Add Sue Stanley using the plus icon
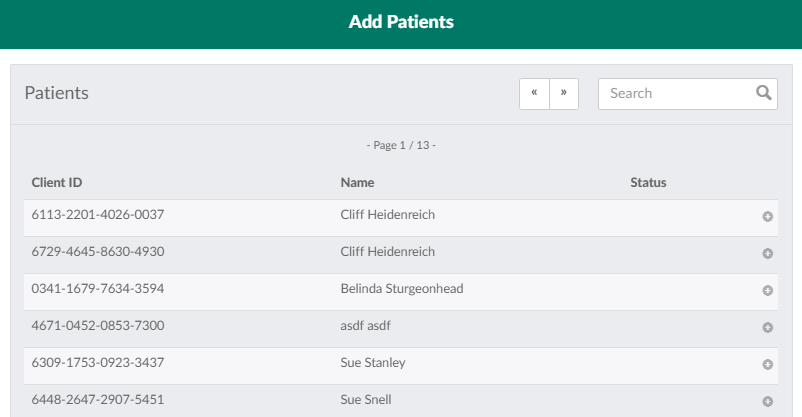The height and width of the screenshot is (417, 802). [768, 364]
